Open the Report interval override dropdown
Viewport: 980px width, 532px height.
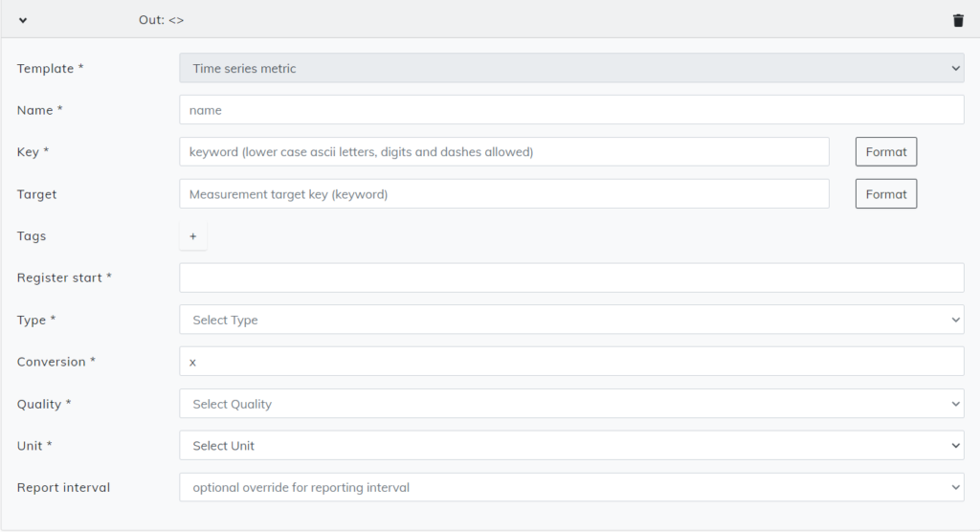[x=571, y=488]
